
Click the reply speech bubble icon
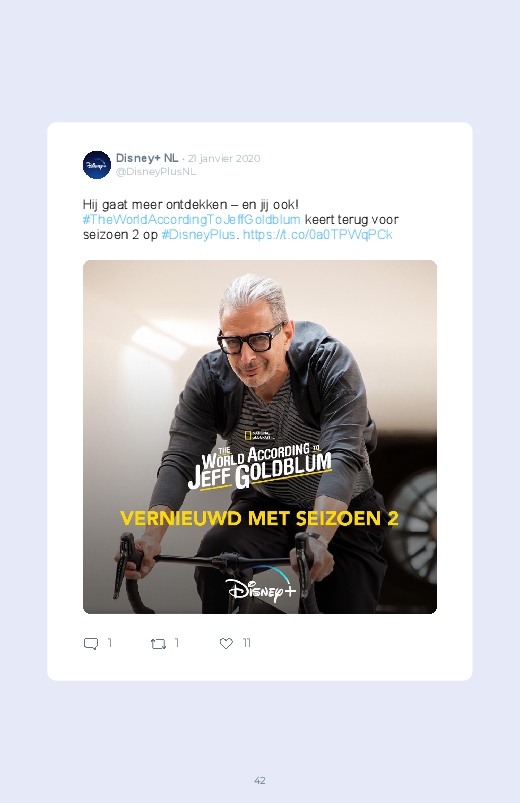tap(91, 643)
